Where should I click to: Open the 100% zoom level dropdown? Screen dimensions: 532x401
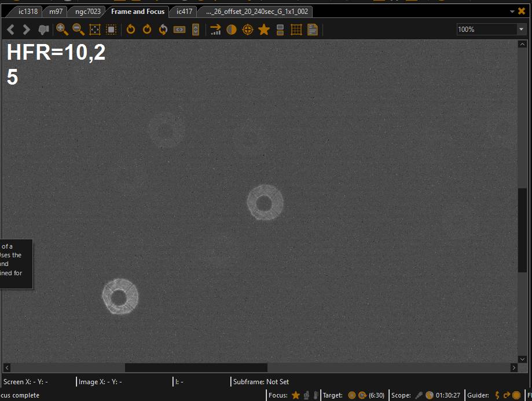(x=521, y=30)
